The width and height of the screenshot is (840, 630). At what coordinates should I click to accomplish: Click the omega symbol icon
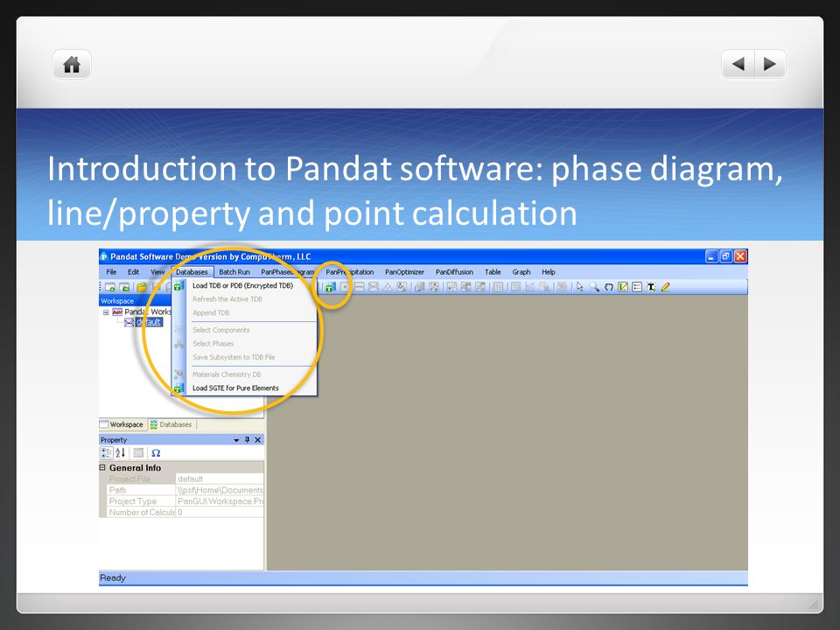click(156, 452)
